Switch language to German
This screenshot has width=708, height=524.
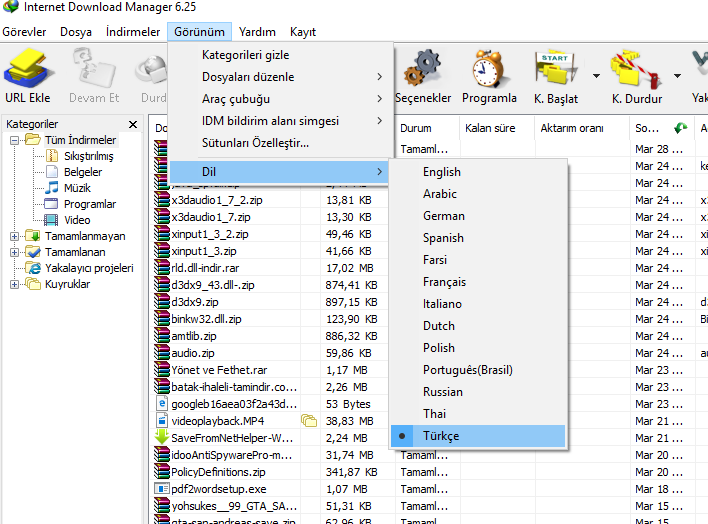(478, 216)
